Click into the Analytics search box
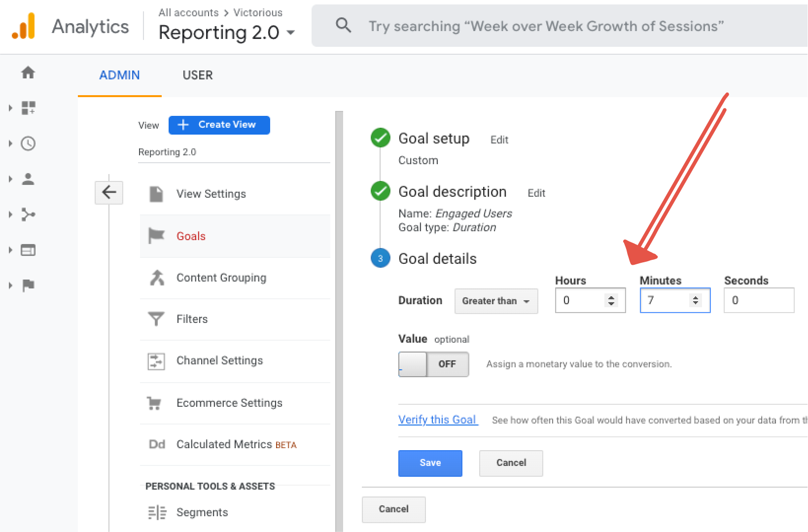This screenshot has width=808, height=532. 560,26
